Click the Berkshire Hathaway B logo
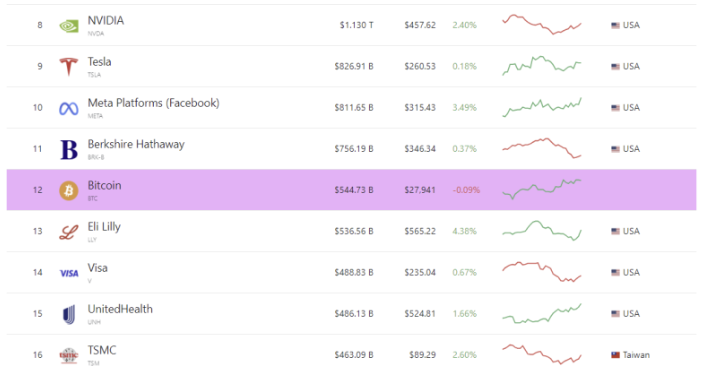715x373 pixels. (69, 150)
